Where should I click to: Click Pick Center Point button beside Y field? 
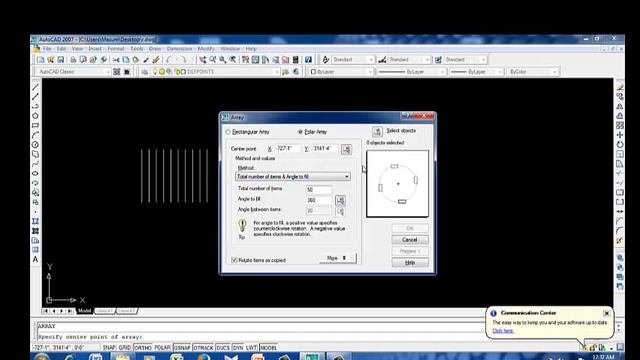pyautogui.click(x=346, y=149)
